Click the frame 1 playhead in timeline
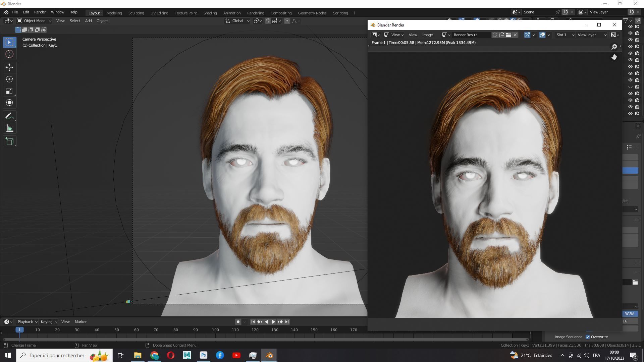The image size is (644, 362). point(19,330)
